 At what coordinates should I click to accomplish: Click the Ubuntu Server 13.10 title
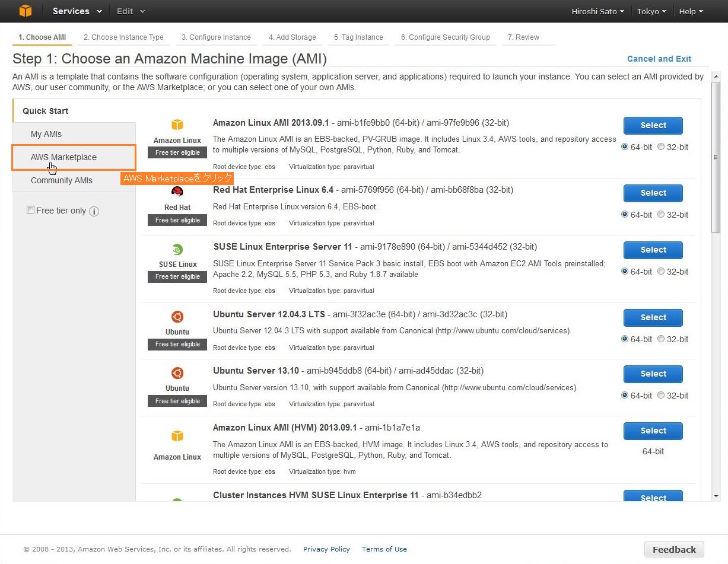click(256, 371)
